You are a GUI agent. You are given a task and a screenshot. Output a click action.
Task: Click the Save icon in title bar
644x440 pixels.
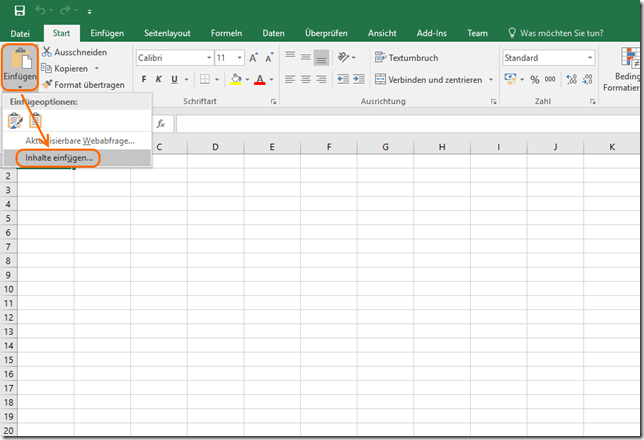(20, 10)
